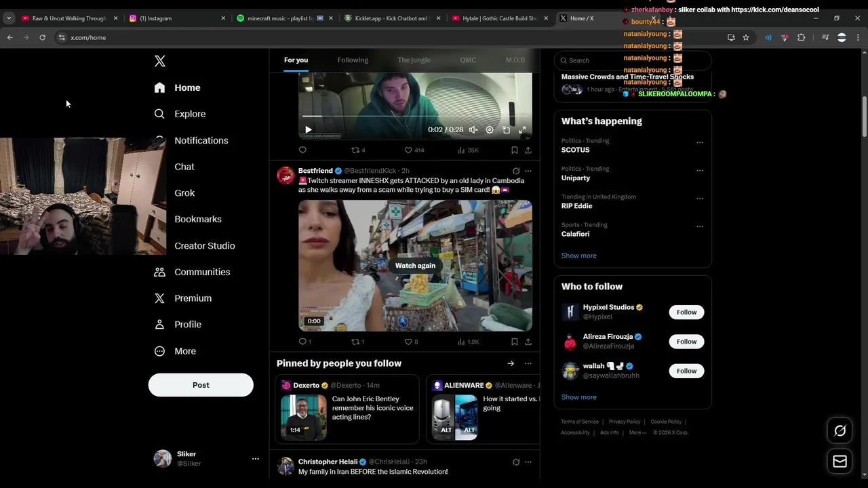868x488 pixels.
Task: Share the Bestfriend post
Action: tap(528, 342)
